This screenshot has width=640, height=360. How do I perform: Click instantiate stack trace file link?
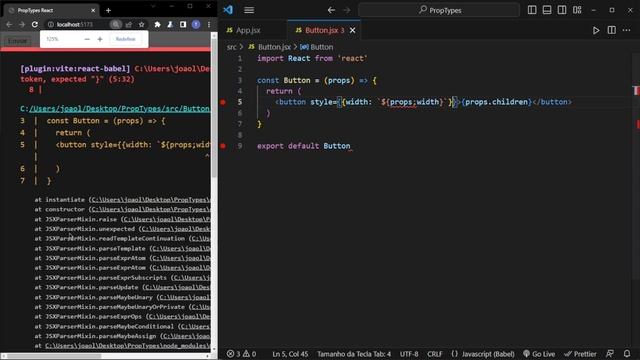[150, 200]
